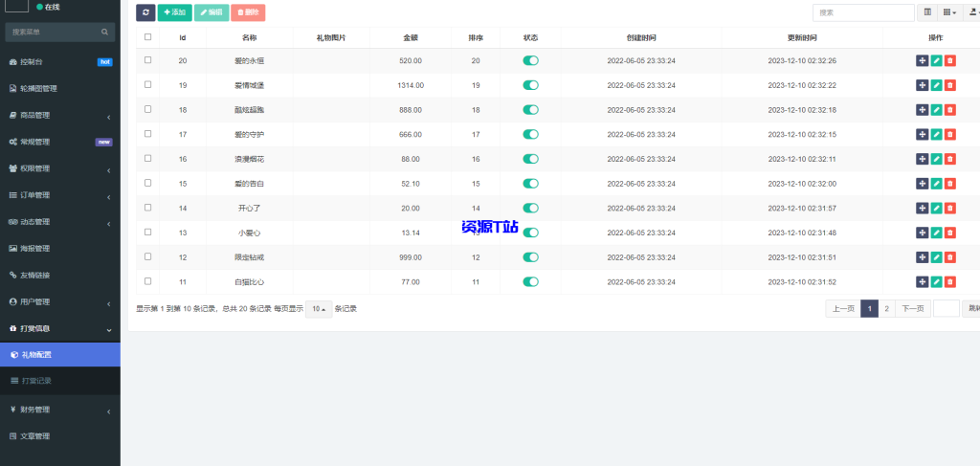
Task: Click the green 添加 add button
Action: click(174, 12)
